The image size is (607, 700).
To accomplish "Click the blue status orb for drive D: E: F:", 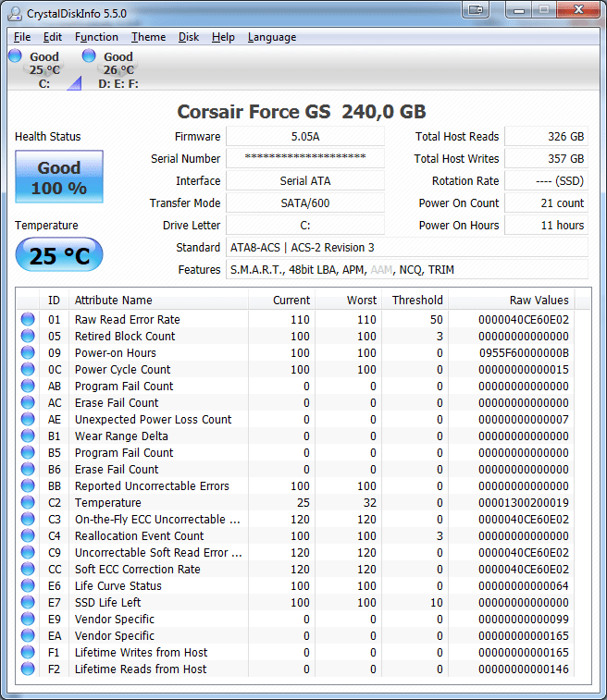I will click(x=89, y=55).
